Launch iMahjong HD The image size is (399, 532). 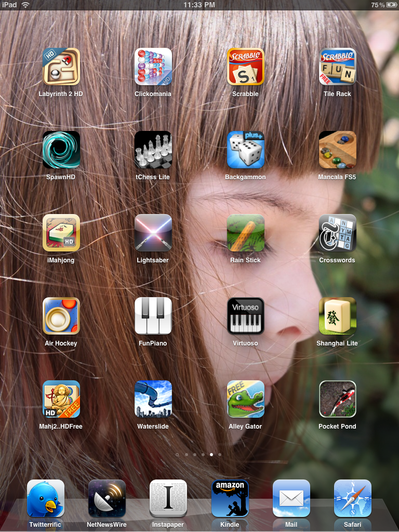[x=61, y=233]
